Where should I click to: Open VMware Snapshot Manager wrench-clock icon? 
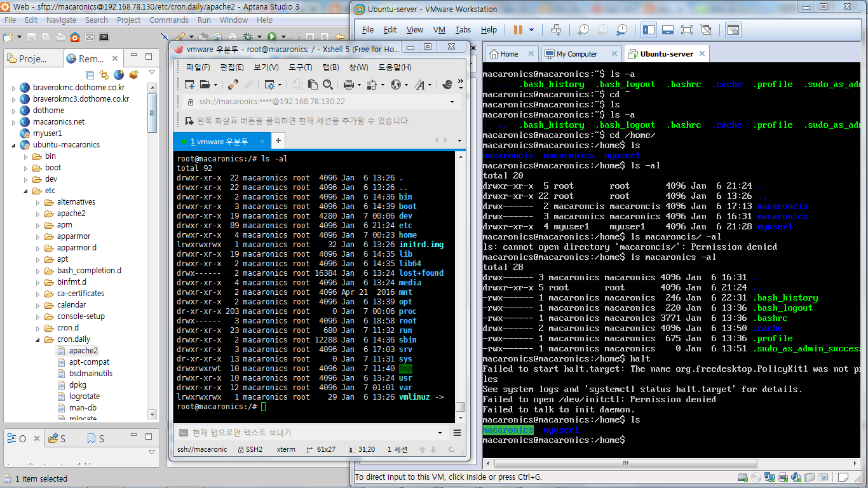[622, 30]
